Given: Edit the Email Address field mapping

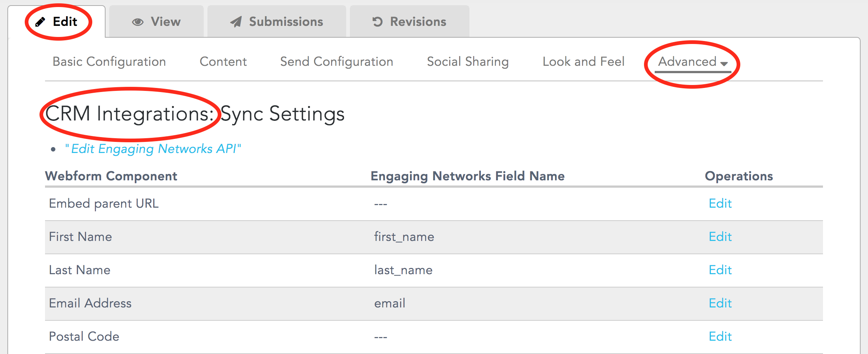Looking at the screenshot, I should 720,303.
